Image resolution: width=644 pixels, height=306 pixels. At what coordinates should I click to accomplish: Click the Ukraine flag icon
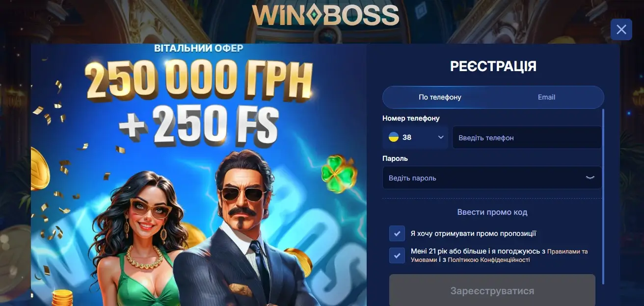pyautogui.click(x=394, y=137)
